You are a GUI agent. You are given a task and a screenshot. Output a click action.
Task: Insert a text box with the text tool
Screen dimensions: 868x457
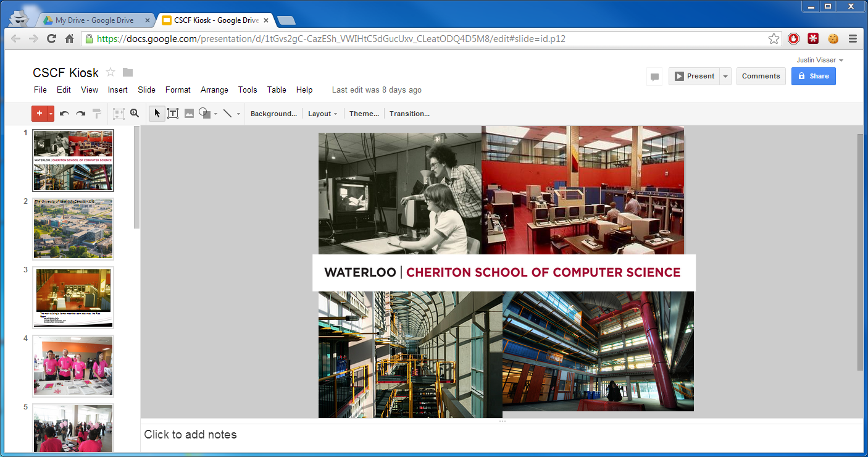click(x=173, y=114)
